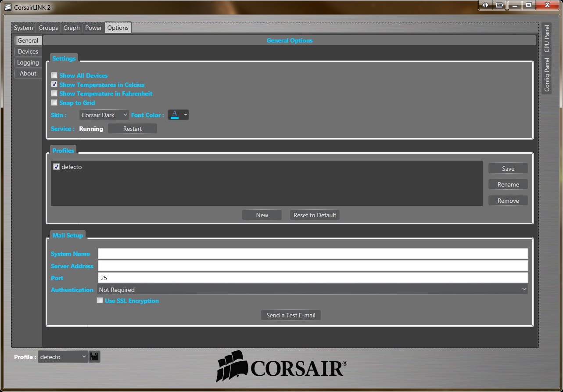Click the Corsair sails logo
563x392 pixels.
pyautogui.click(x=230, y=366)
